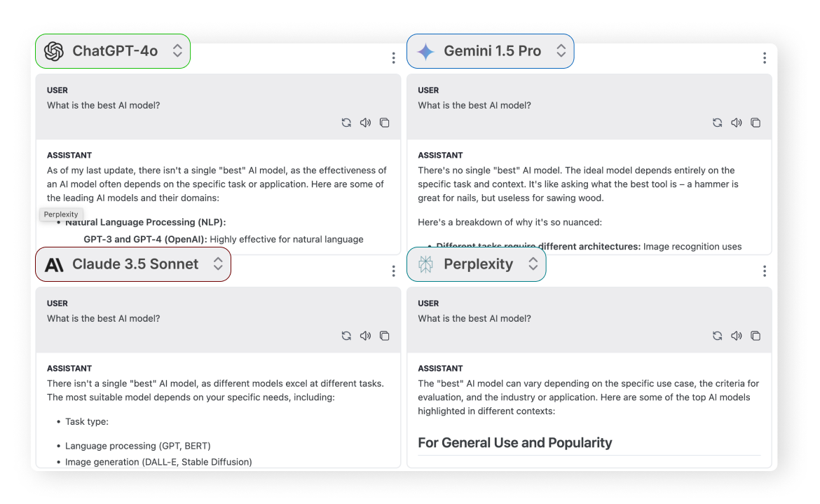Open the Gemini panel three-dot menu
Image resolution: width=820 pixels, height=504 pixels.
tap(764, 58)
